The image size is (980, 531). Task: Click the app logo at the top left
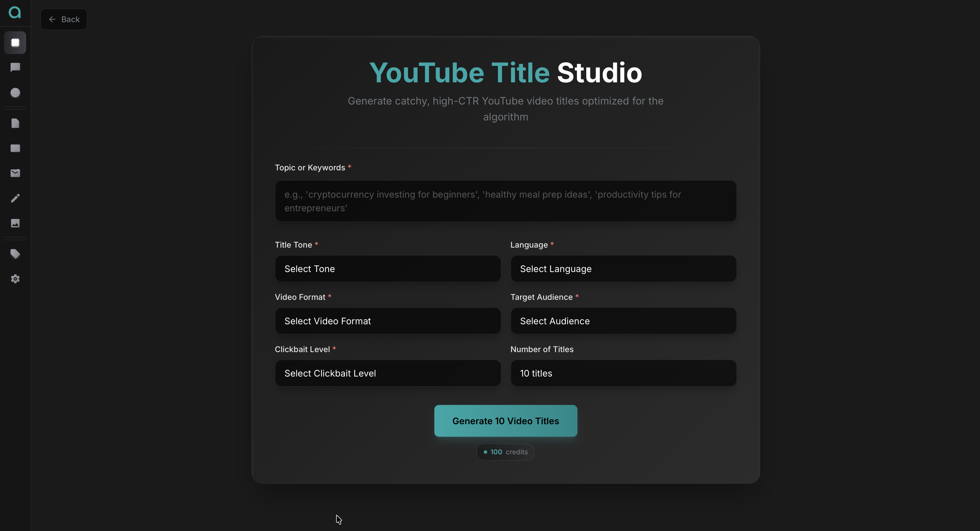(x=14, y=13)
